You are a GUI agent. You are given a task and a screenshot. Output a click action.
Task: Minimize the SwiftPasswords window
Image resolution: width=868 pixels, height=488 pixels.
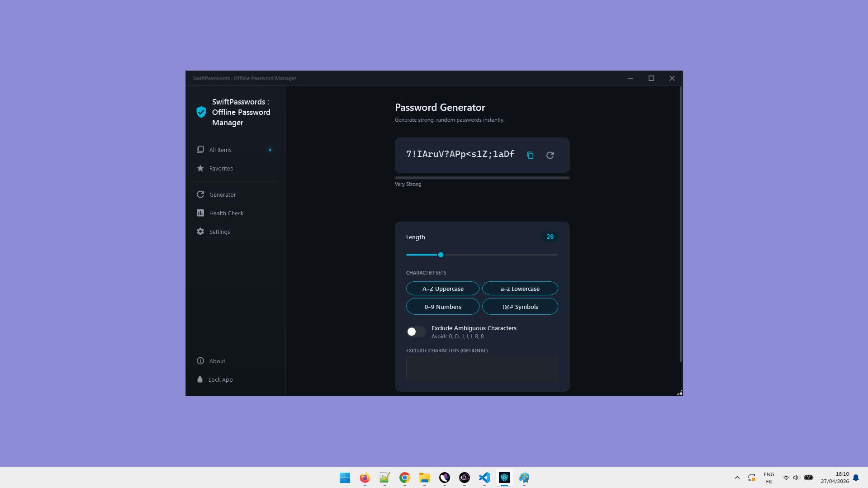click(631, 78)
